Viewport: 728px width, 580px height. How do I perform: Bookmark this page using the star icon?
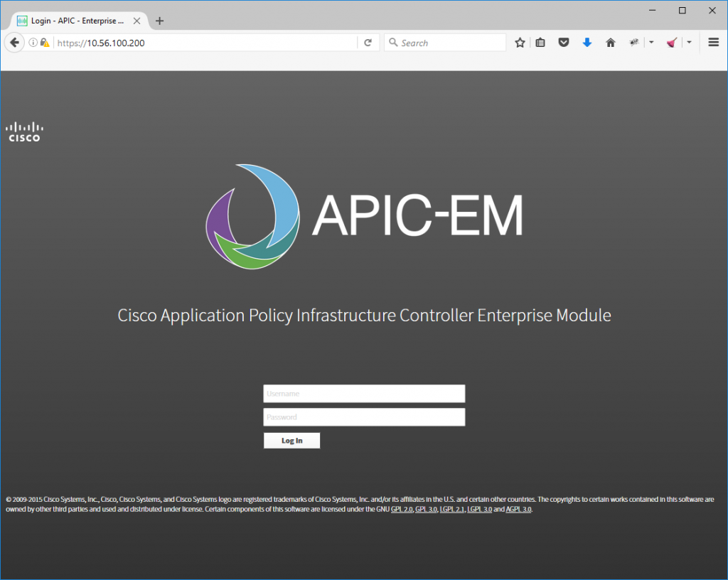[520, 42]
